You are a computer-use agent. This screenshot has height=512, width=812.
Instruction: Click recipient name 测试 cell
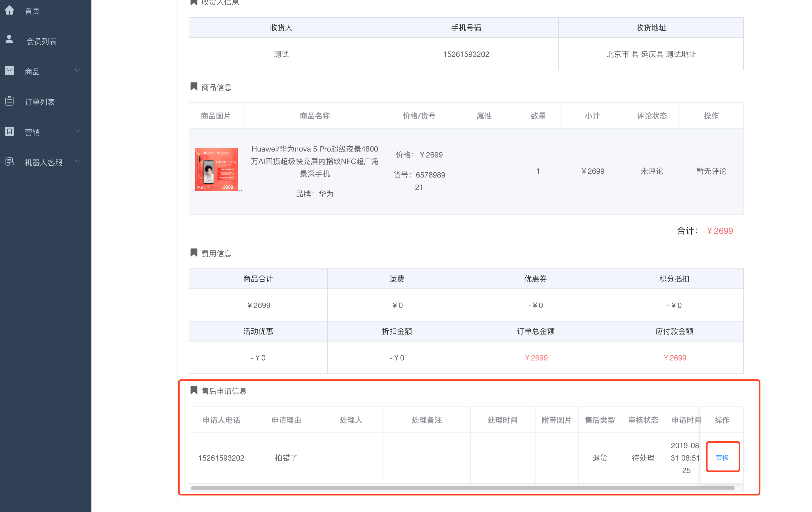click(281, 54)
